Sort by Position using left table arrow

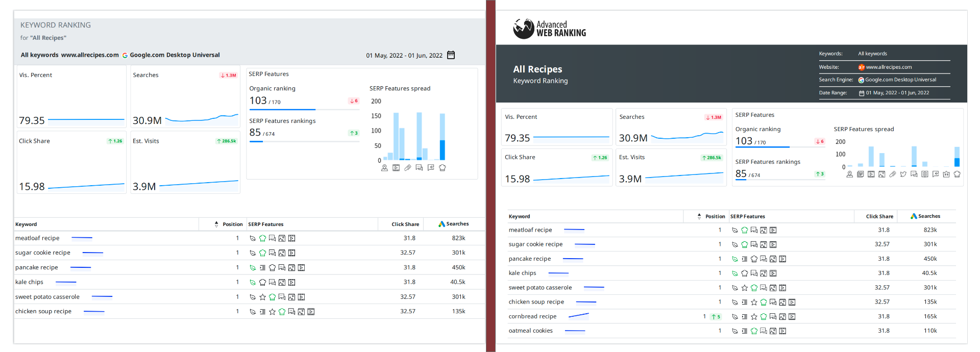coord(216,224)
